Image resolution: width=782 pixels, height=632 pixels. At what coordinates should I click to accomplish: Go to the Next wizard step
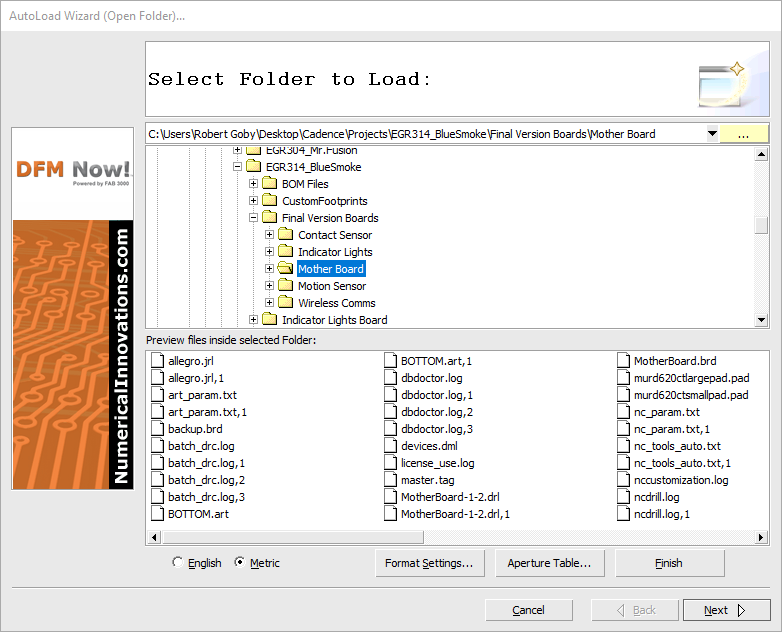tap(726, 610)
